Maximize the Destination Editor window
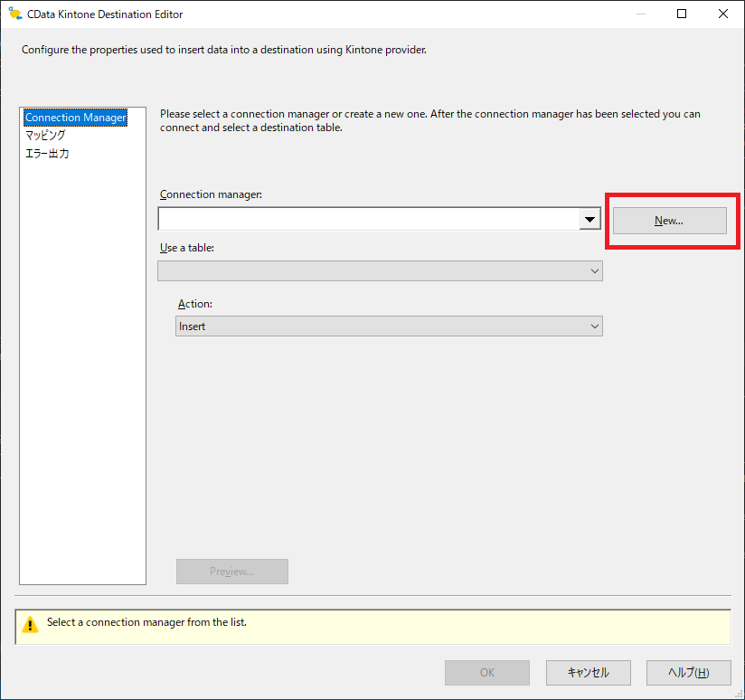This screenshot has height=700, width=745. coord(682,14)
